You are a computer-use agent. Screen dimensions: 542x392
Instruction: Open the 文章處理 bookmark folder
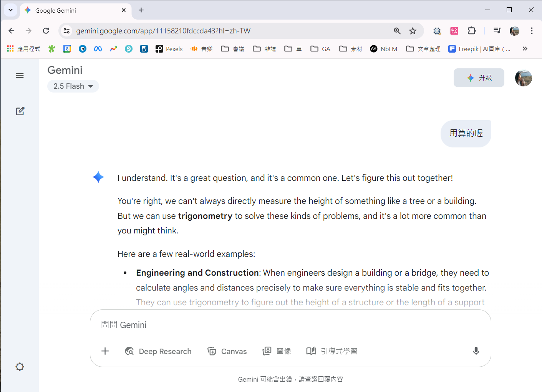pyautogui.click(x=423, y=49)
